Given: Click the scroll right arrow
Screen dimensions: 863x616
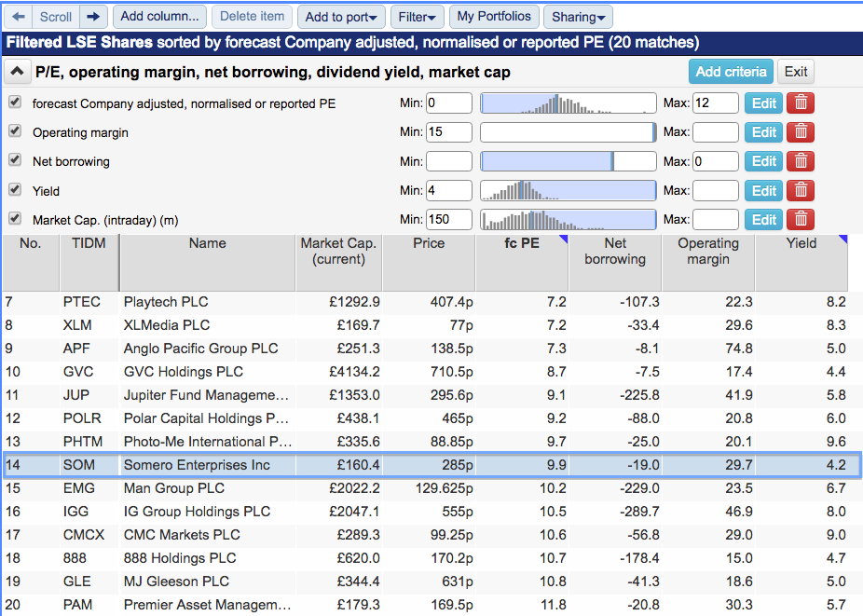Looking at the screenshot, I should click(93, 17).
